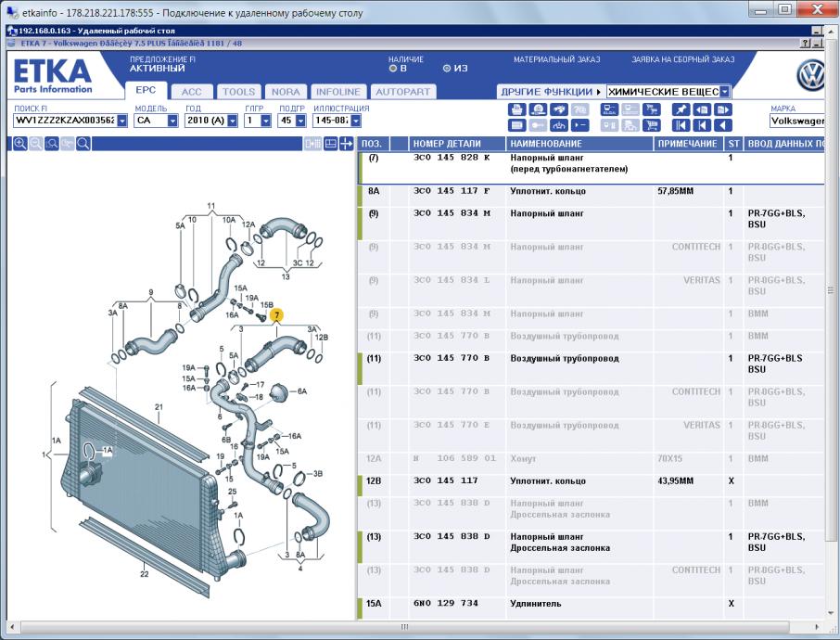Screen dimensions: 840x640
Task: Add to order with lower cart icon
Action: coord(652,125)
